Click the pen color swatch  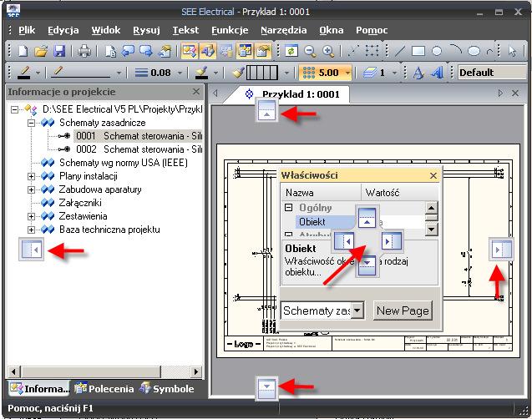(25, 73)
